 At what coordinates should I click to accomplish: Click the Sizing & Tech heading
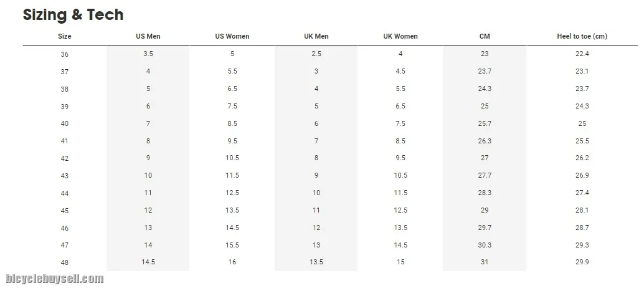[x=73, y=15]
